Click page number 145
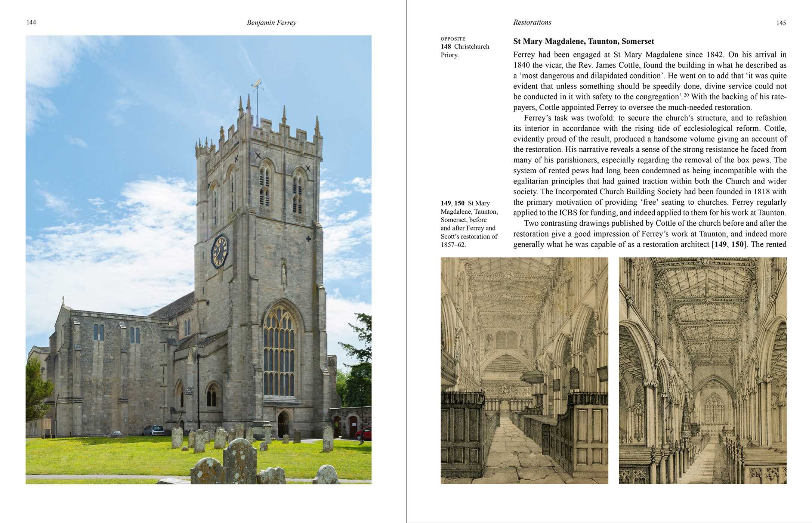The image size is (812, 523). (781, 23)
